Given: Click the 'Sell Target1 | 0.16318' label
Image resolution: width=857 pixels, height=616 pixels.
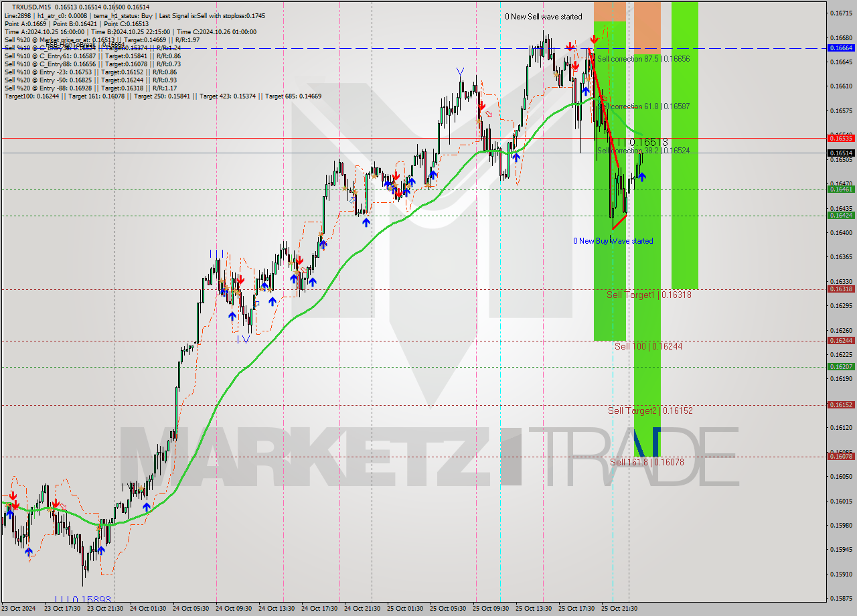Looking at the screenshot, I should coord(649,295).
